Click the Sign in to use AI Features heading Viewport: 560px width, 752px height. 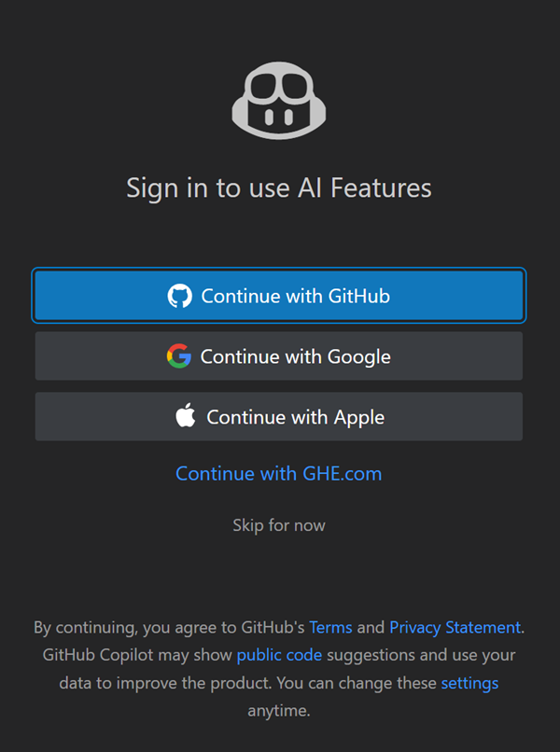[x=278, y=188]
